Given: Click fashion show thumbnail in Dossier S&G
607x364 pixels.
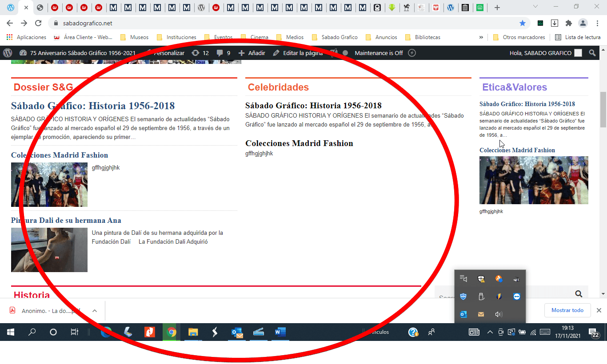Looking at the screenshot, I should pyautogui.click(x=49, y=185).
